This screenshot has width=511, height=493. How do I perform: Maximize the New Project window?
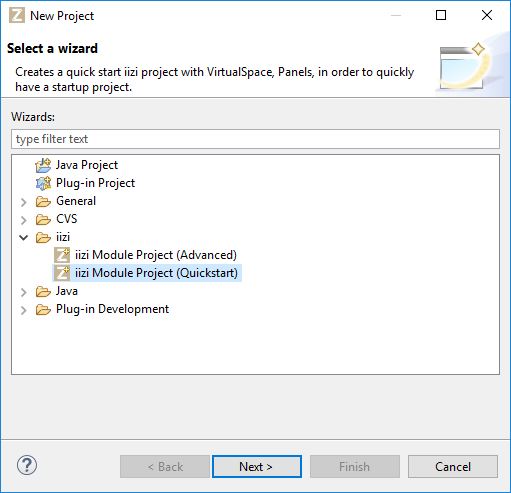pos(441,15)
